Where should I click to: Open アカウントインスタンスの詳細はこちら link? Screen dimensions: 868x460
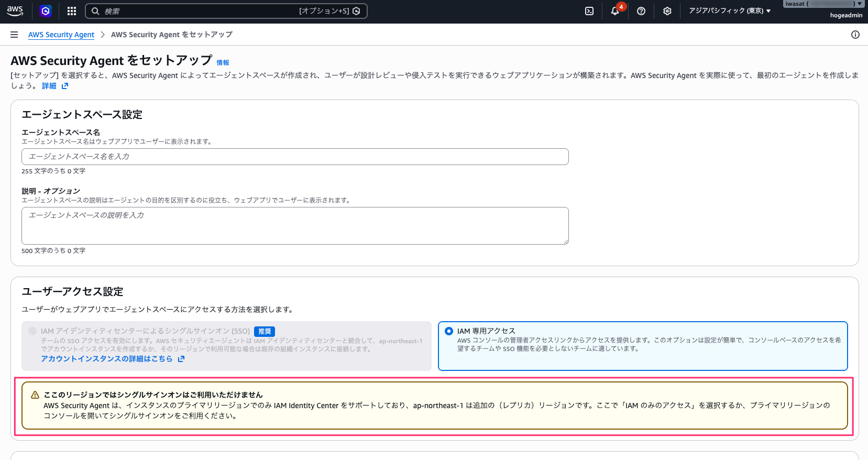point(107,359)
